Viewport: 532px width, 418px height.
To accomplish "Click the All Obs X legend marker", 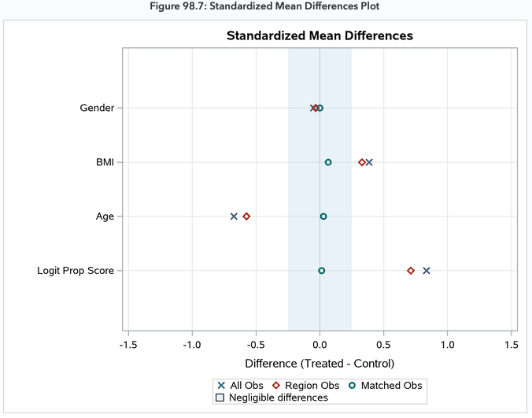I will (221, 386).
